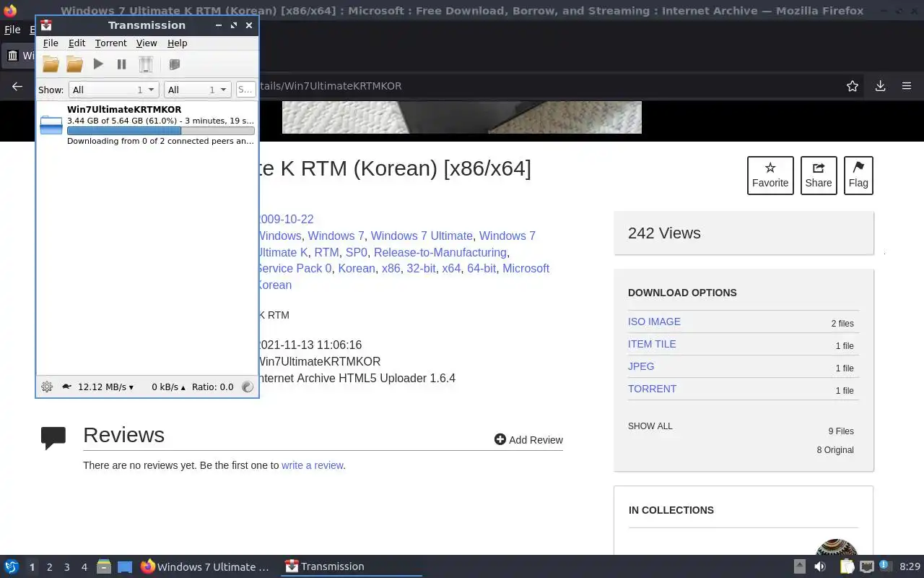
Task: Click the TORRENT download link
Action: (652, 389)
